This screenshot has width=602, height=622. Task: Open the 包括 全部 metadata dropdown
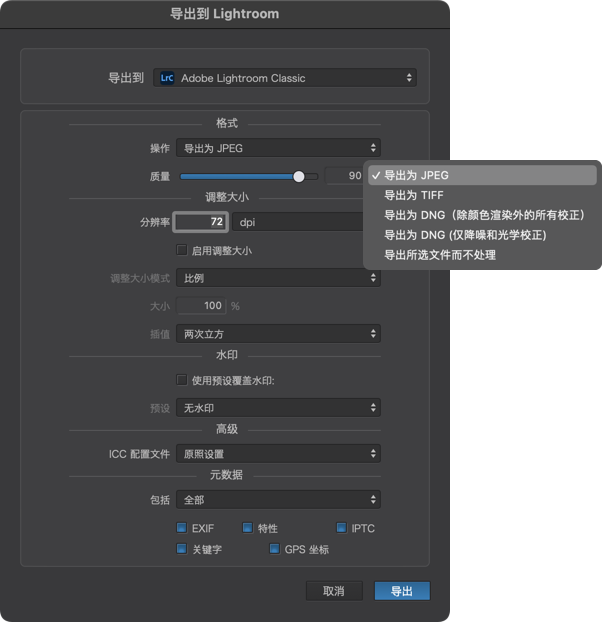coord(278,499)
